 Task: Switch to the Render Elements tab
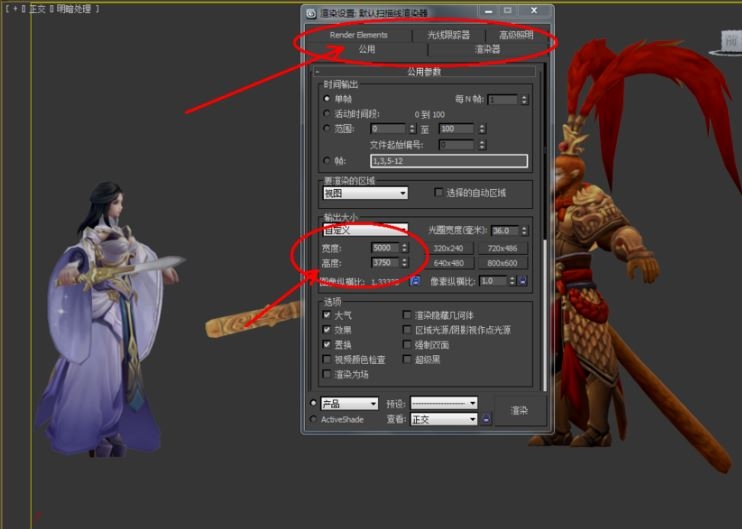(358, 35)
